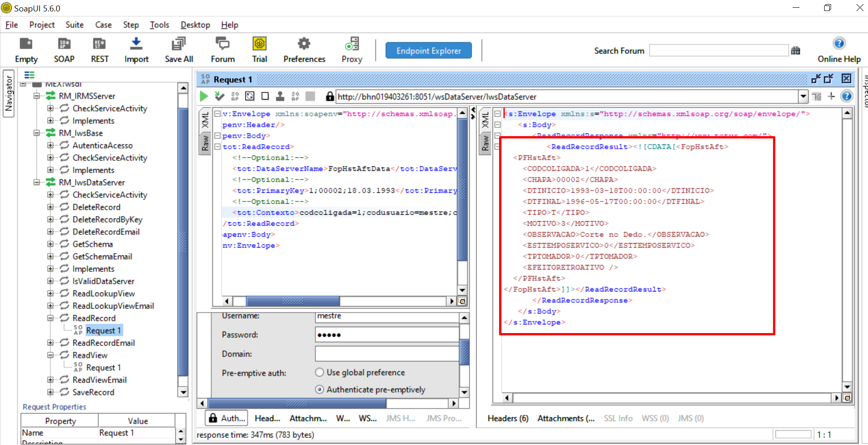Screen dimensions: 868x445
Task: Expand the GetSchema operation node
Action: click(x=50, y=244)
